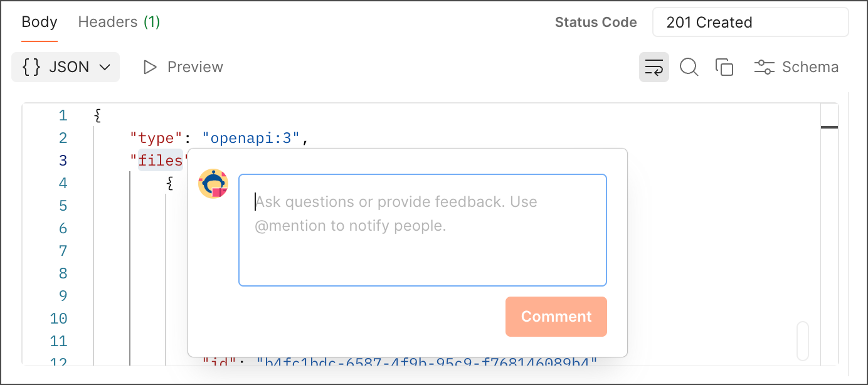Click line number 10 in the gutter
Image resolution: width=868 pixels, height=385 pixels.
click(x=58, y=319)
